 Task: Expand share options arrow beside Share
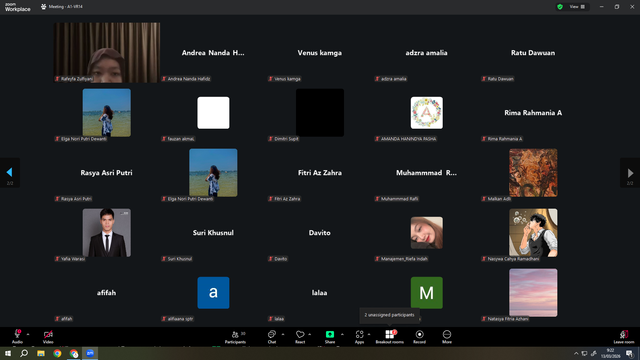tap(342, 334)
